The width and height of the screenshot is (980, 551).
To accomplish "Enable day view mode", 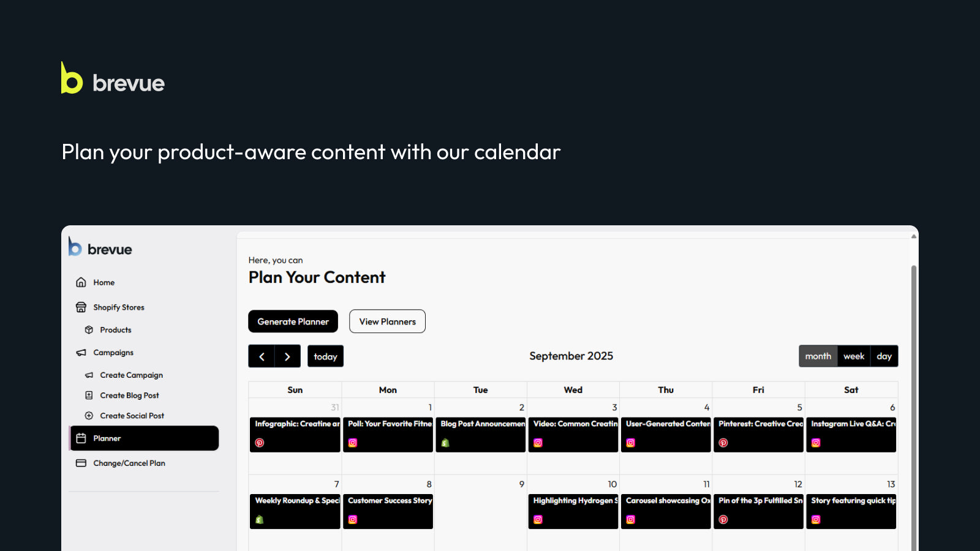I will click(x=884, y=356).
